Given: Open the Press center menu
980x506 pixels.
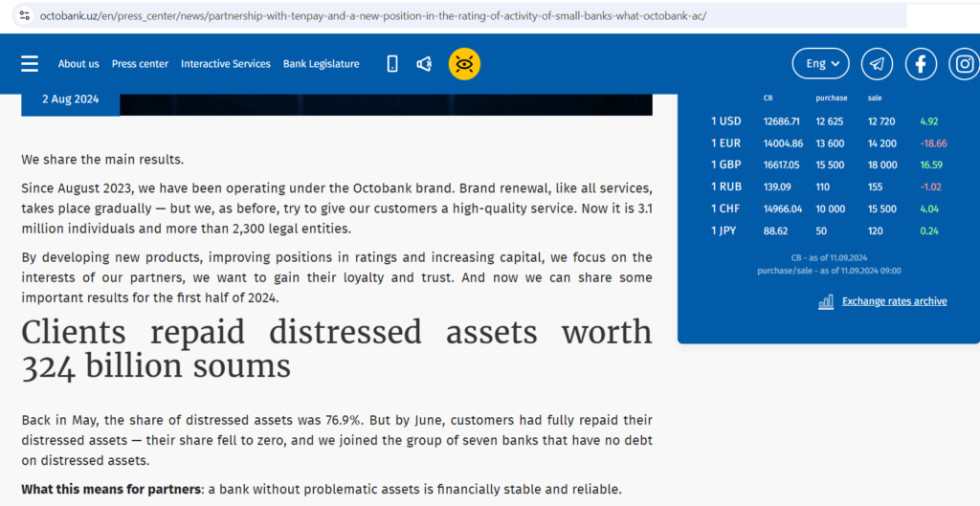Looking at the screenshot, I should click(x=140, y=64).
